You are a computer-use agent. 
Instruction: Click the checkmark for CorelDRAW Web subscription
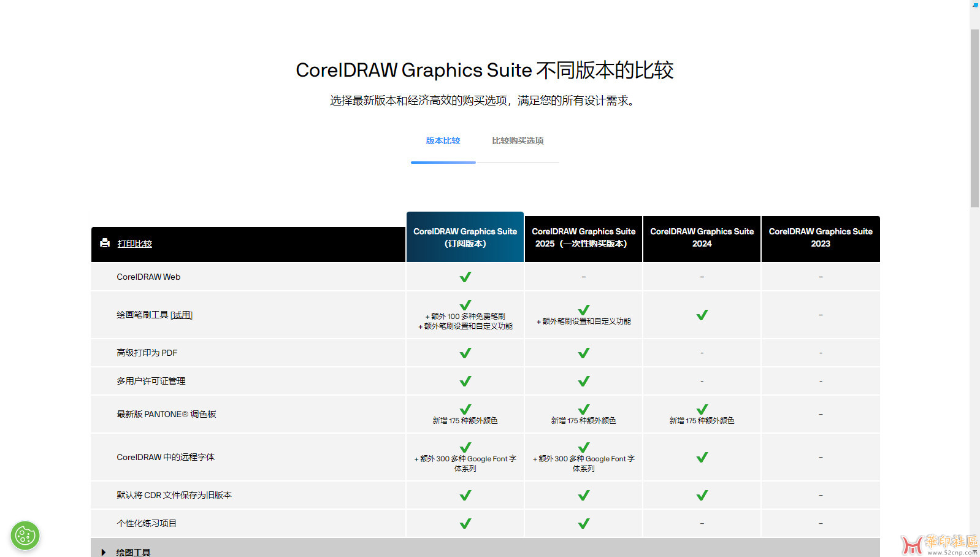tap(465, 277)
